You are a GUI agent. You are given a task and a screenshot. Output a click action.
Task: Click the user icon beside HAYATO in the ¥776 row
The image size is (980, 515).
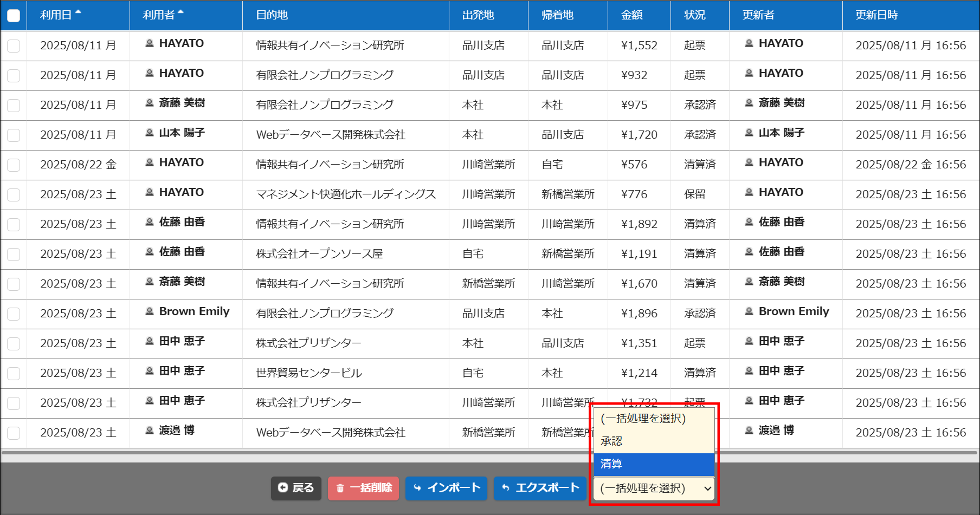pyautogui.click(x=150, y=192)
